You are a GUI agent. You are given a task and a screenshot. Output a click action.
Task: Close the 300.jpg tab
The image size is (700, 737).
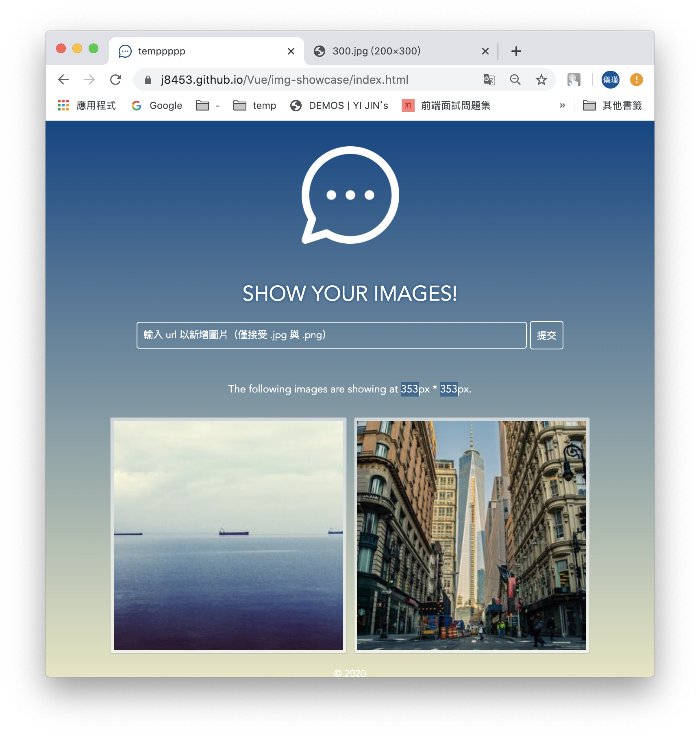485,51
